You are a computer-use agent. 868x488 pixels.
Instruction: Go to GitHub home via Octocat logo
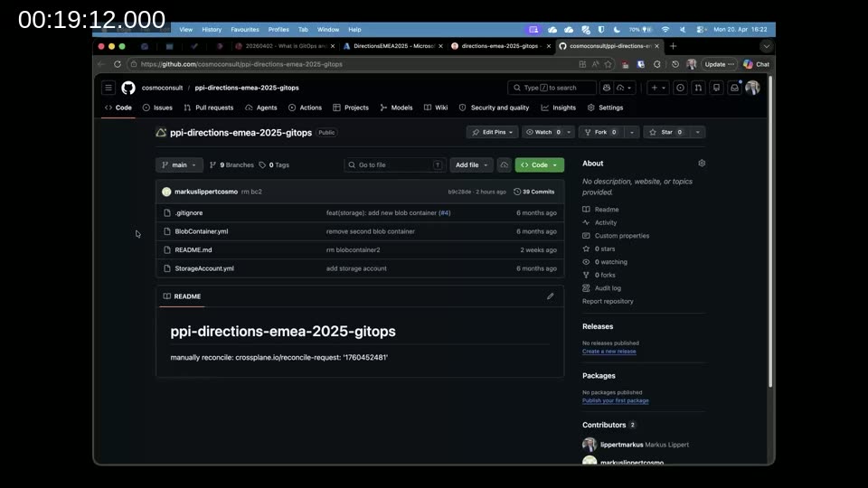[128, 88]
